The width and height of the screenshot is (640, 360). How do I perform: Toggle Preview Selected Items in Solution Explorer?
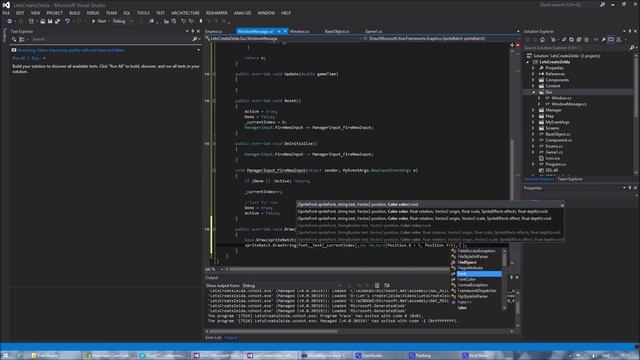pyautogui.click(x=611, y=40)
